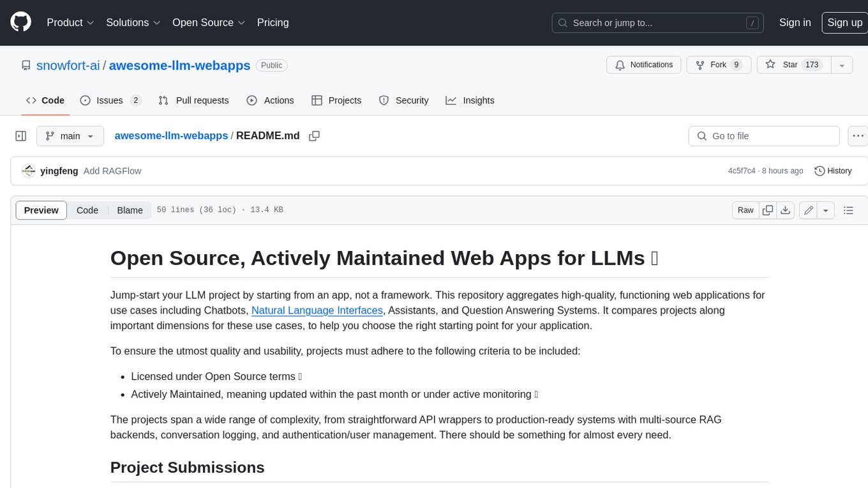The image size is (868, 488).
Task: Expand the file tree side panel
Action: [21, 136]
